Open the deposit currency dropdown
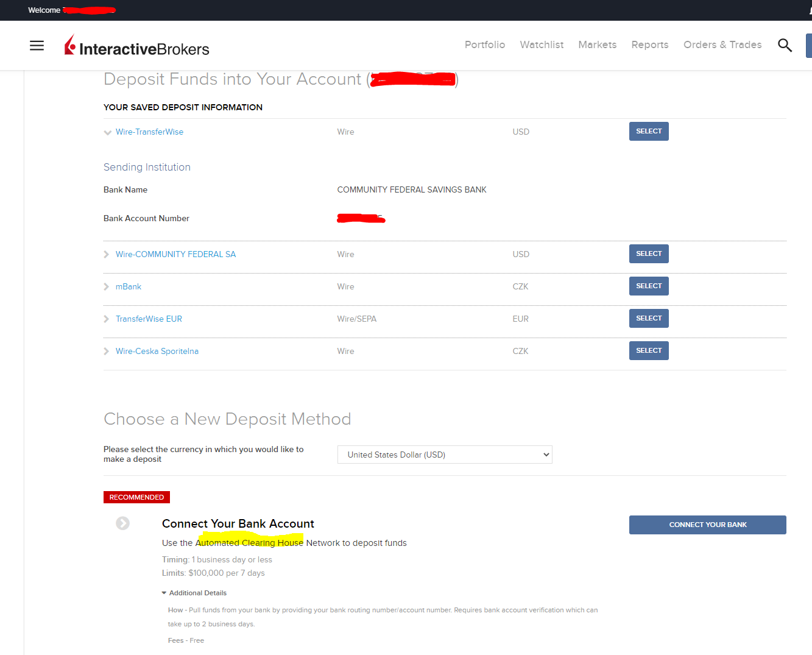The height and width of the screenshot is (655, 812). [445, 455]
